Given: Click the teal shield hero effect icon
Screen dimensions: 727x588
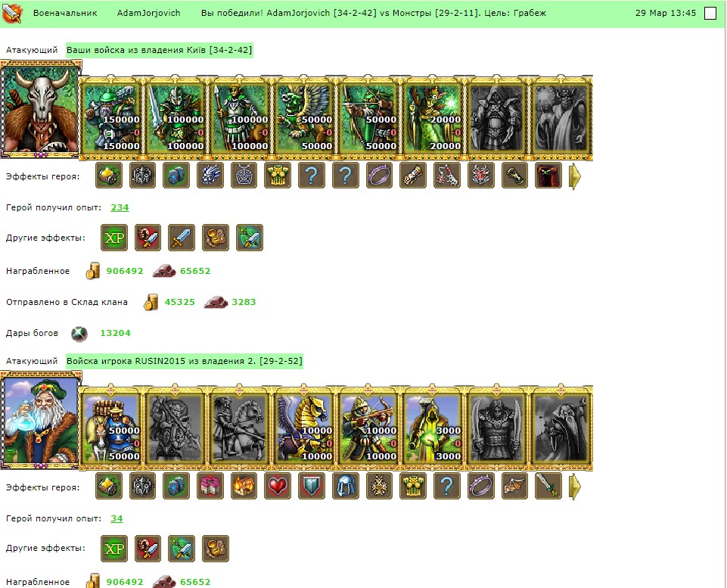Looking at the screenshot, I should point(312,486).
